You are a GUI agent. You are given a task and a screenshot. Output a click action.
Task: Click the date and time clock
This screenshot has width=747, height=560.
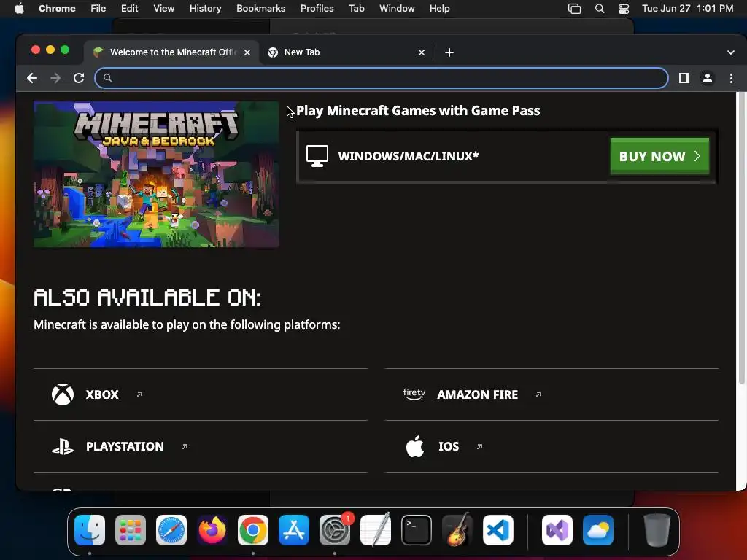pyautogui.click(x=687, y=8)
